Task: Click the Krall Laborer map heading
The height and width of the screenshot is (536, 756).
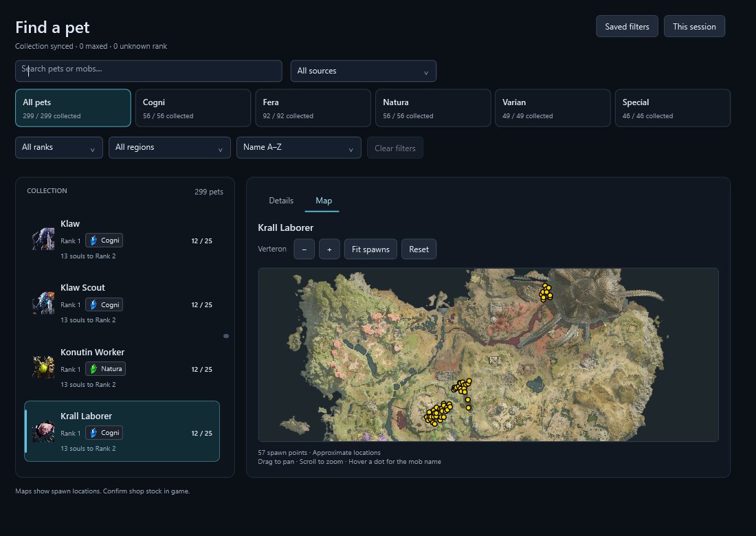Action: pos(285,227)
